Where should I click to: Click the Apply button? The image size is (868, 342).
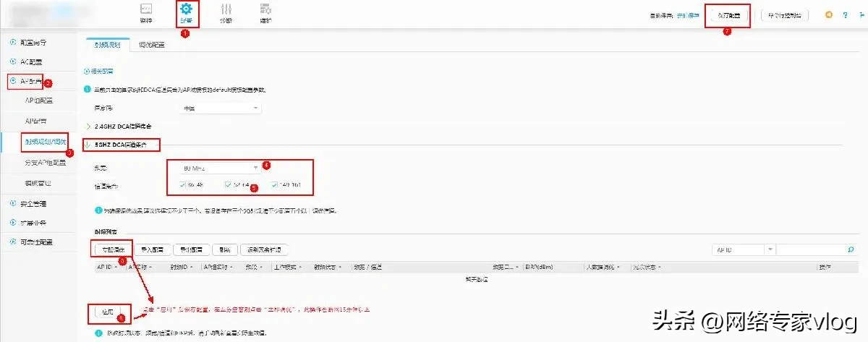(108, 313)
